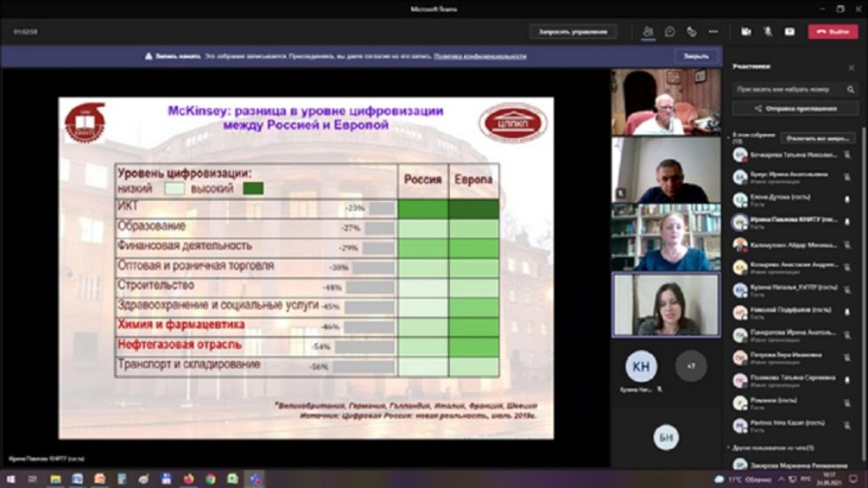
Task: Collapse 'Другие пользователи из чата' section
Action: click(x=729, y=447)
